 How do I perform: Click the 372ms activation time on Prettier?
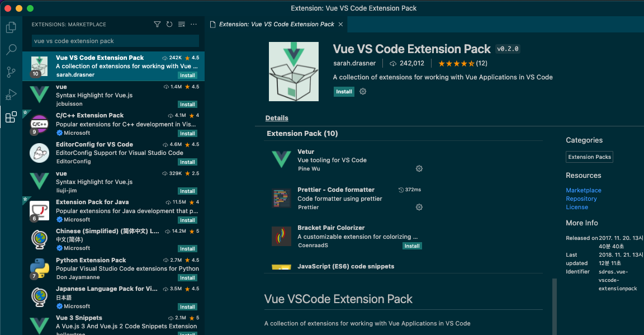pos(410,190)
